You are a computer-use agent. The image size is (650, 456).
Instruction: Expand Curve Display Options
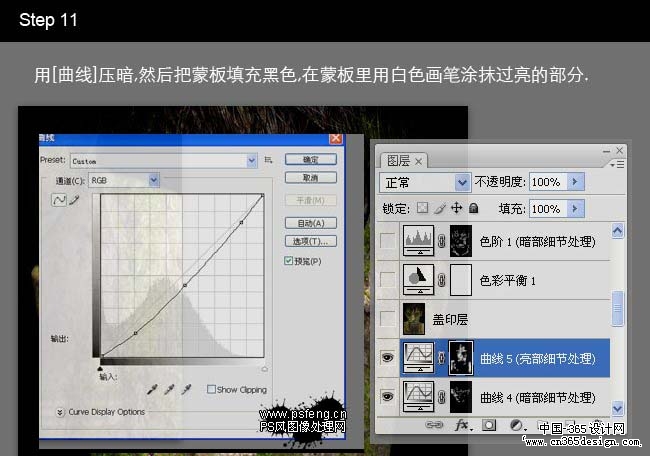[60, 412]
